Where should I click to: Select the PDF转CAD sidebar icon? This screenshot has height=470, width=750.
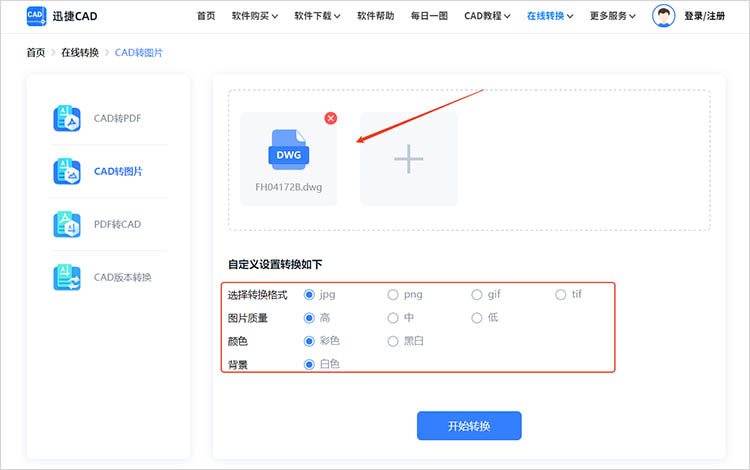67,224
